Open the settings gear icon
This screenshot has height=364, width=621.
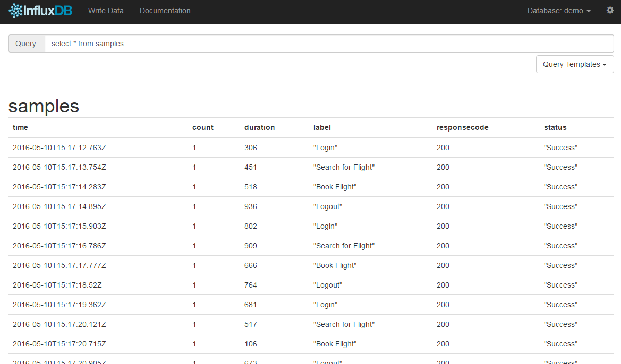[610, 10]
